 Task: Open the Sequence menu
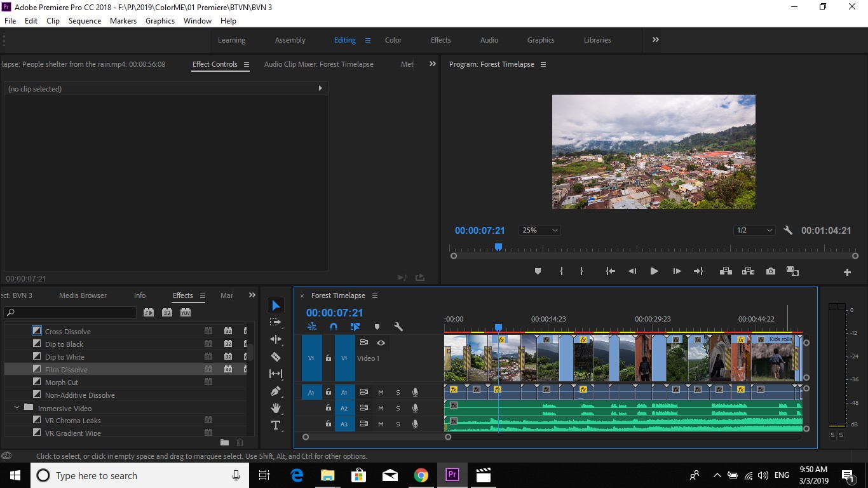[85, 21]
